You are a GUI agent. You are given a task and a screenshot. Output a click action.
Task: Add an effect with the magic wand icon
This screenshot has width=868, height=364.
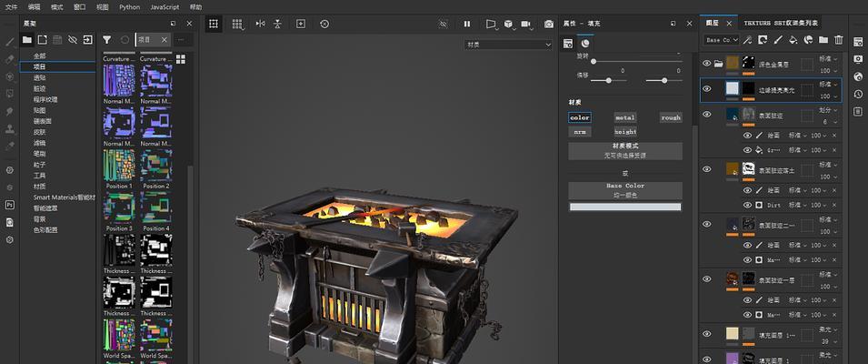click(x=747, y=40)
